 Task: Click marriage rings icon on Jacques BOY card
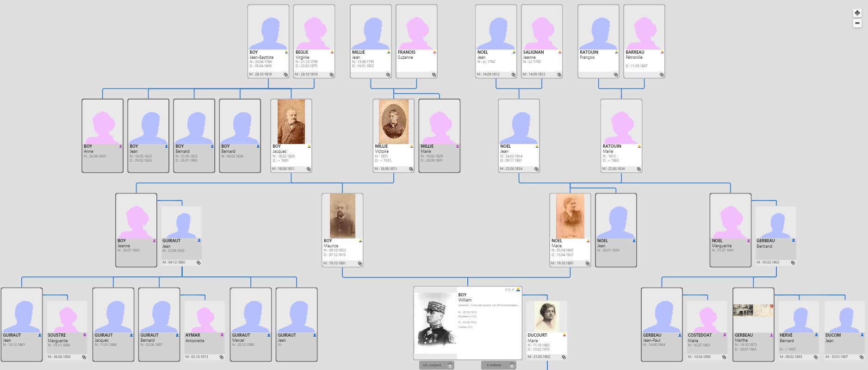[309, 169]
